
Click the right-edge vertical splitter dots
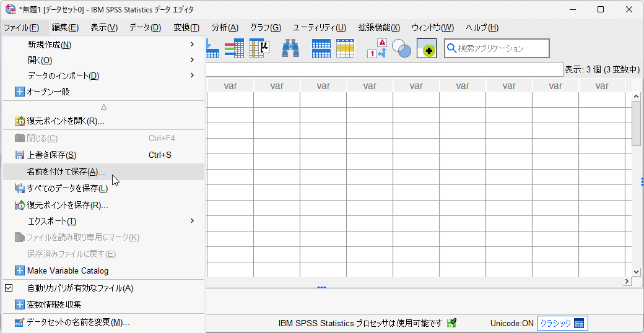[642, 182]
